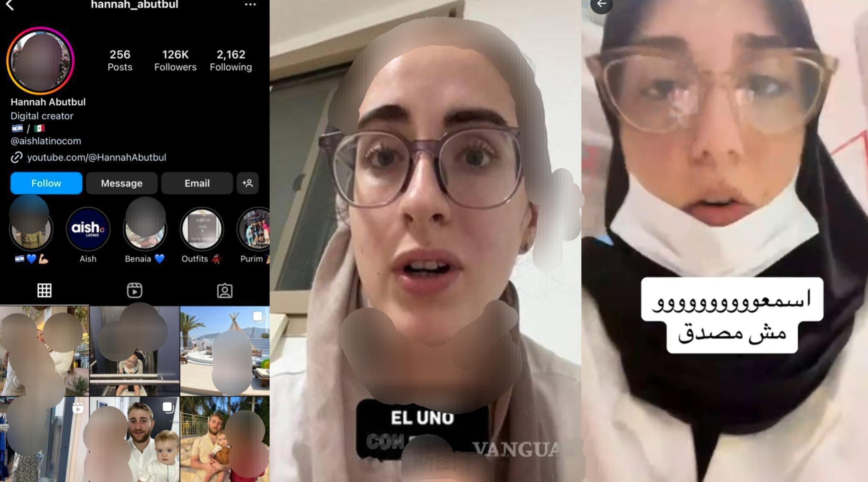Open the Message button
The height and width of the screenshot is (482, 868).
coord(121,183)
